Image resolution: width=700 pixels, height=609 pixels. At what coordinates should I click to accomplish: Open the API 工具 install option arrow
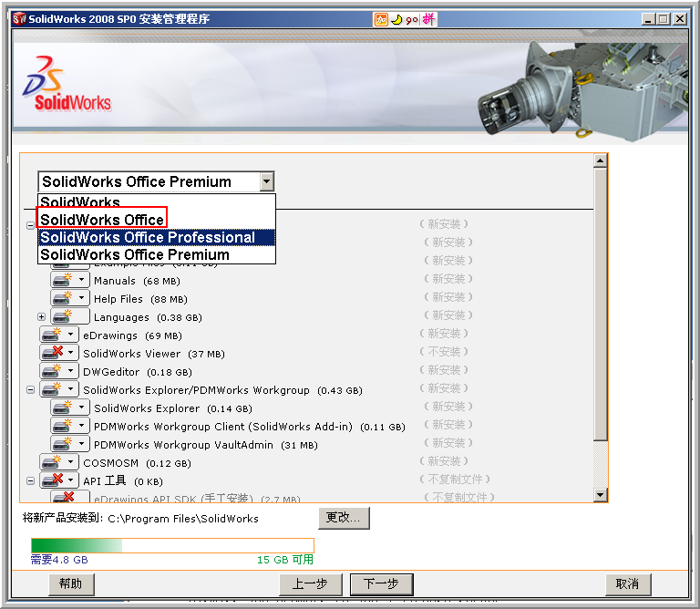point(70,480)
